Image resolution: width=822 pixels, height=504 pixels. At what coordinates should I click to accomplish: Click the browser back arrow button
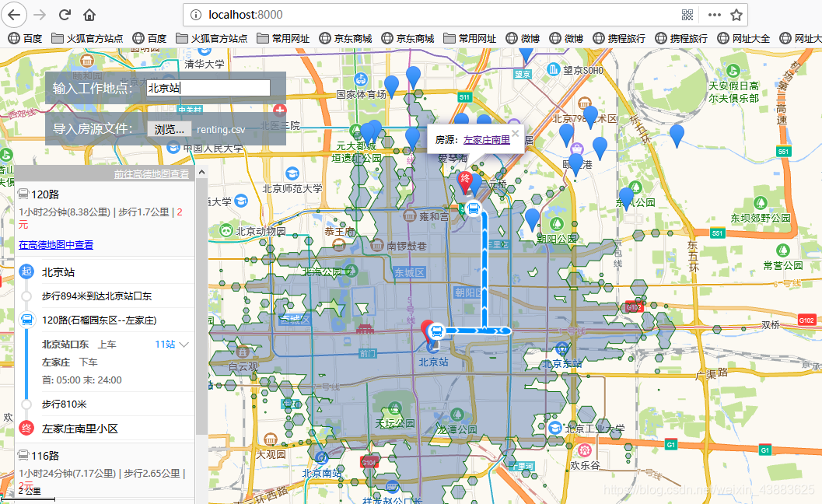point(14,15)
